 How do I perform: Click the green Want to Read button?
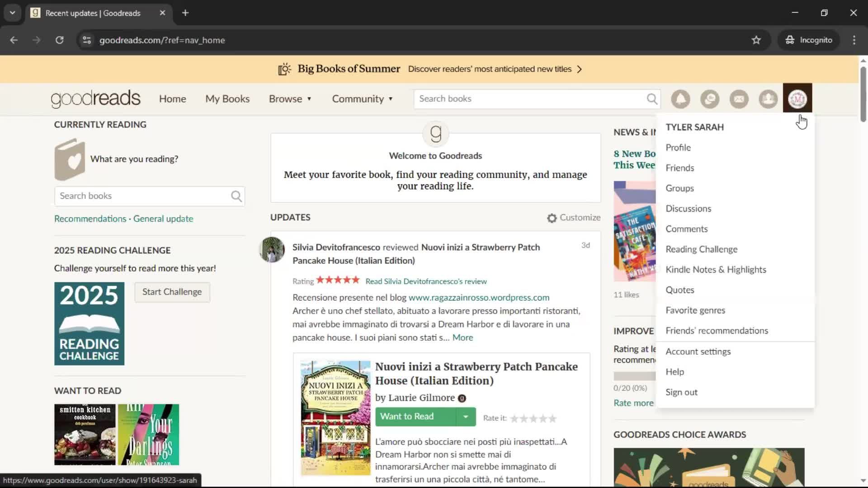415,417
